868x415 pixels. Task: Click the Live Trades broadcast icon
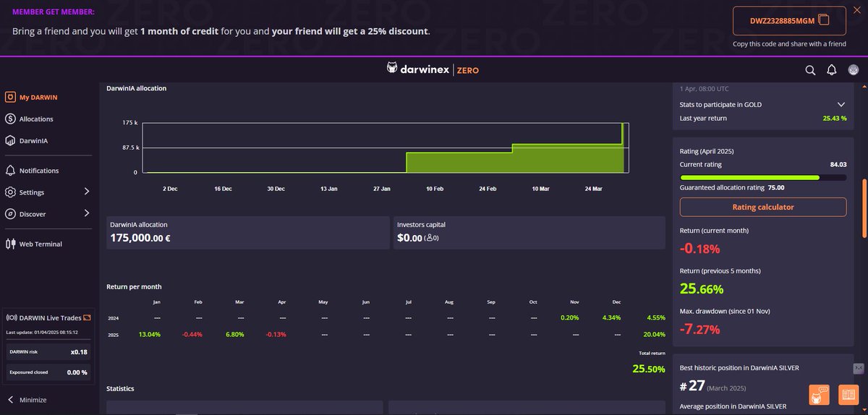[x=11, y=317]
